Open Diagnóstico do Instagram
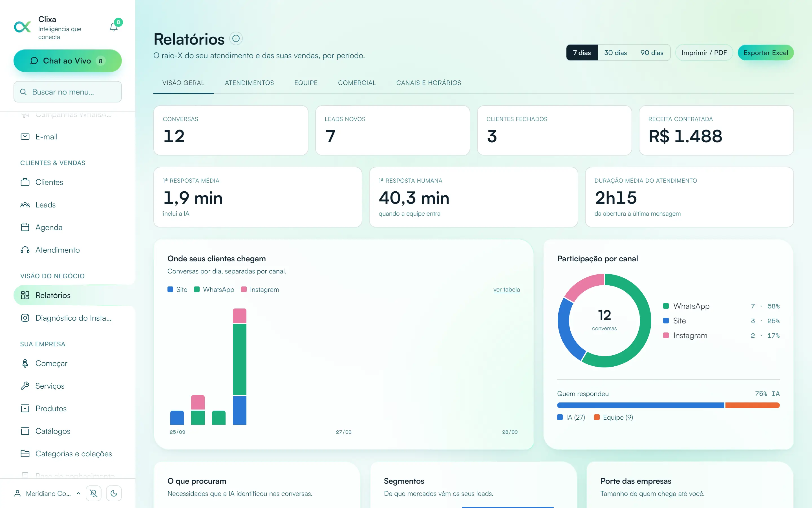This screenshot has width=812, height=508. coord(67,318)
